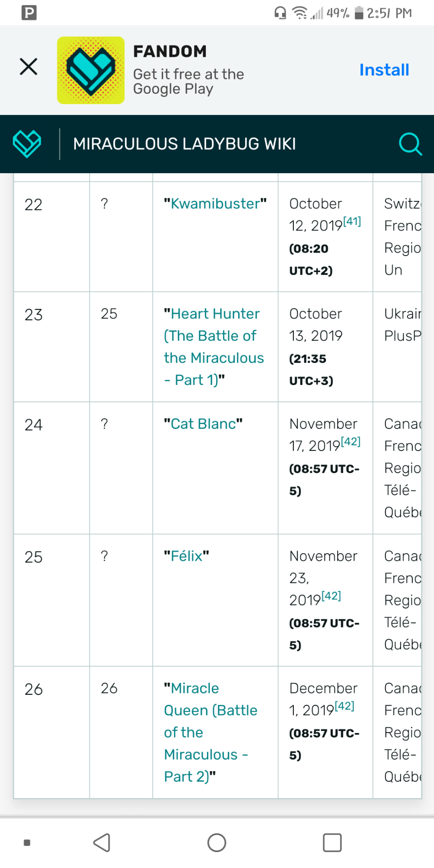Tap the Fandom heart logo in header
434x868 pixels.
pos(27,144)
